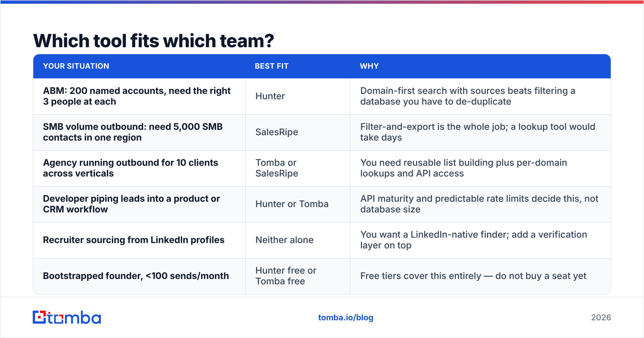Click the 'API maturity and predictable rate limits' cell
The height and width of the screenshot is (338, 644).
coord(480,204)
